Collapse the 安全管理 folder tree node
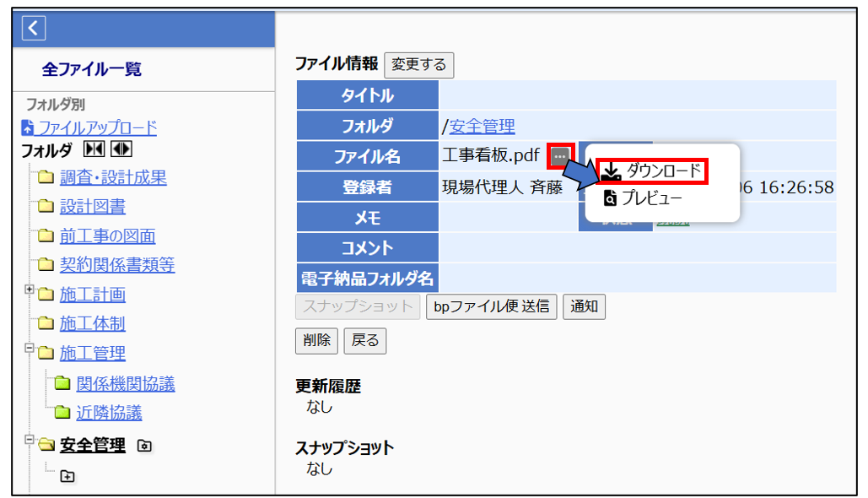 [x=30, y=441]
